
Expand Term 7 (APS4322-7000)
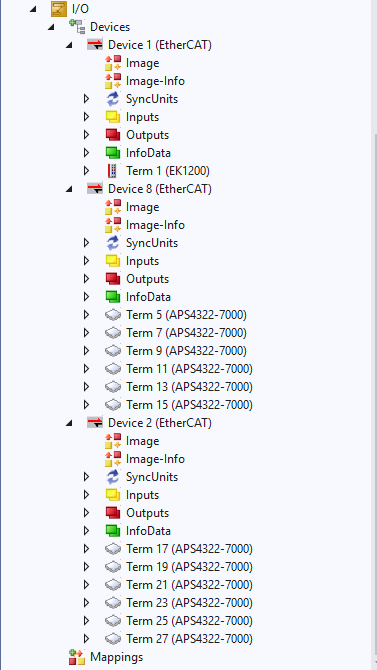tap(86, 333)
